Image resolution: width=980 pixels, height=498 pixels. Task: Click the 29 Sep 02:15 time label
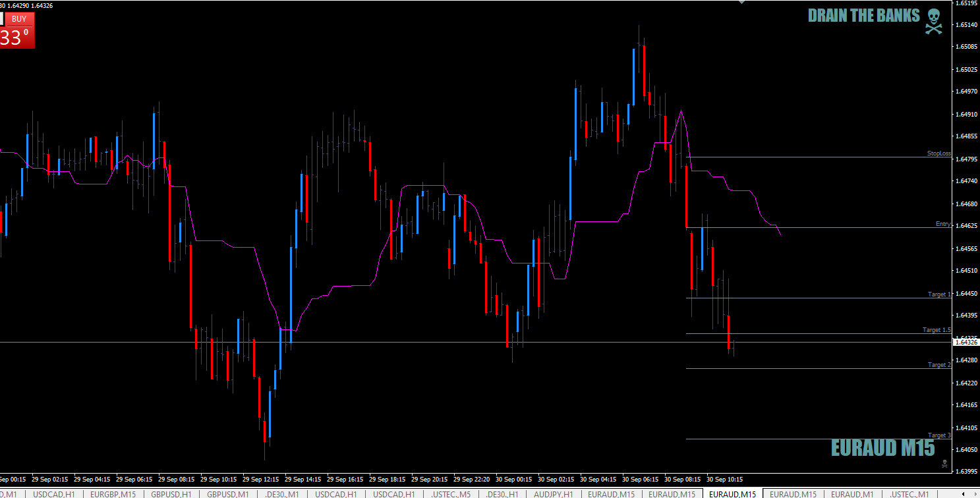[x=51, y=480]
